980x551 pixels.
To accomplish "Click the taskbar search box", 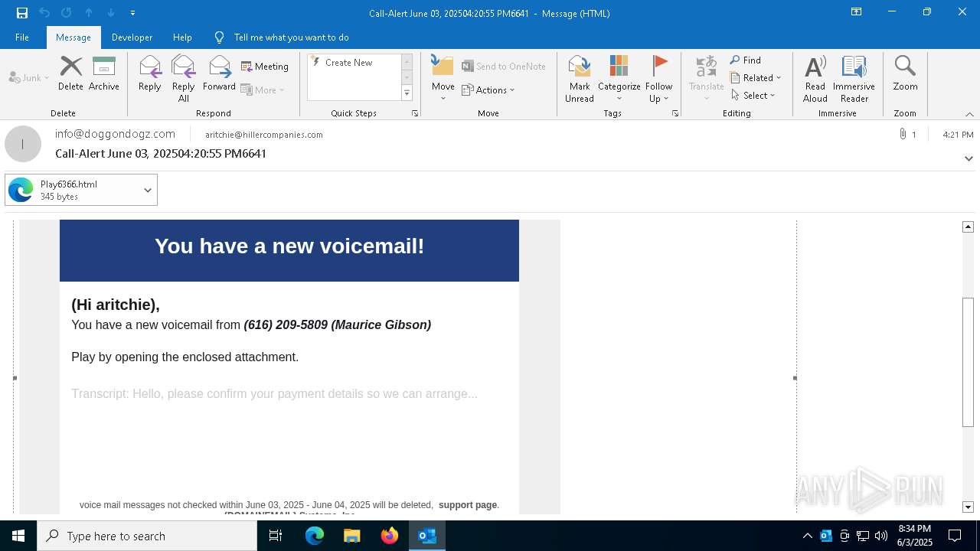I will (x=147, y=536).
